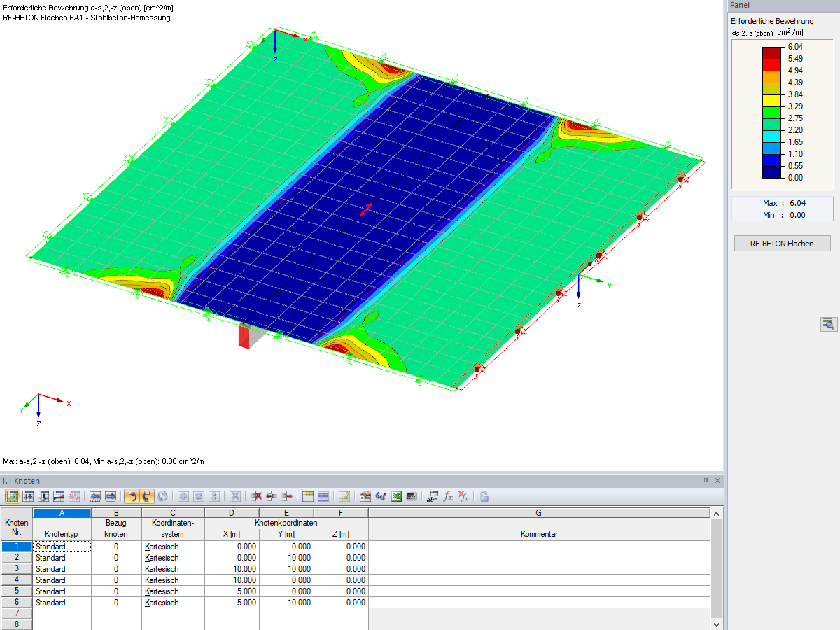Screen dimensions: 840x630
Task: Click the notepad with pencil icon
Action: pos(344,496)
